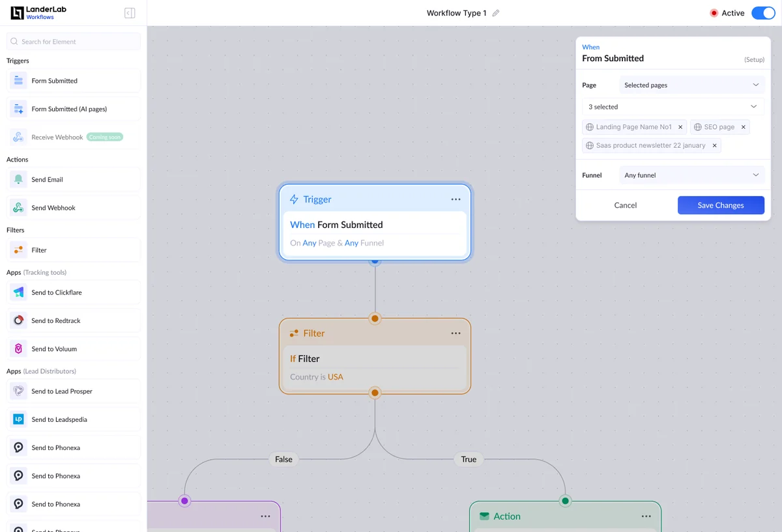Click the LanderLab Workflows logo
The height and width of the screenshot is (532, 782).
tap(38, 13)
